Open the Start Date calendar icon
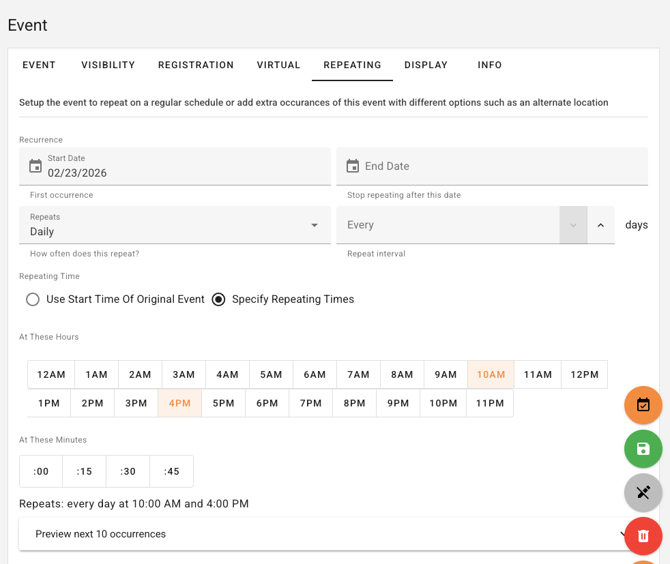 [x=36, y=166]
